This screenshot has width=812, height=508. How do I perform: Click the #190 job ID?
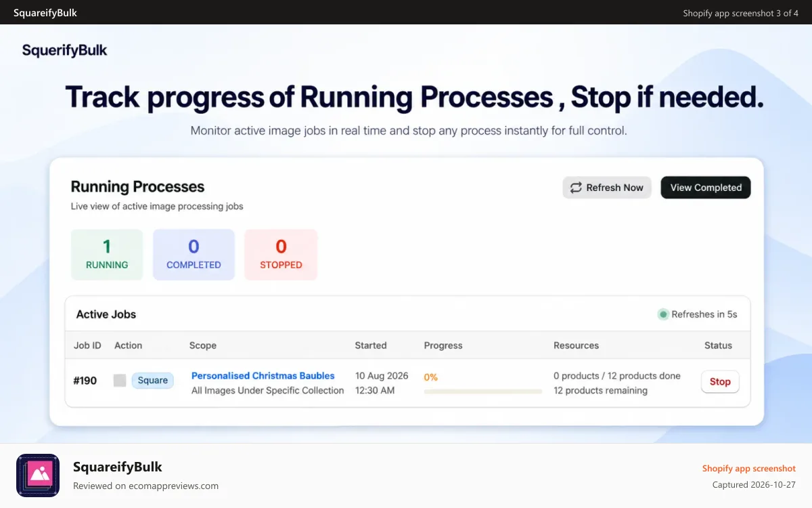coord(85,381)
